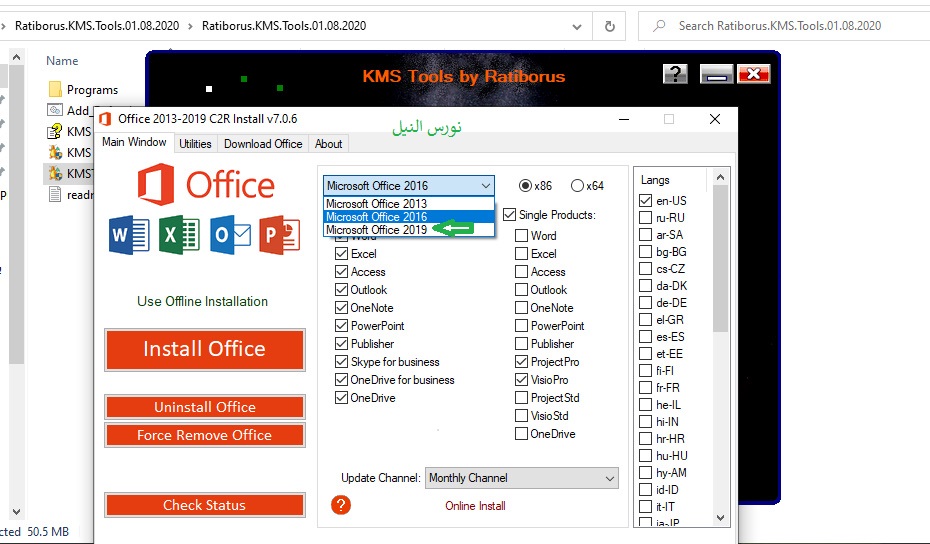The image size is (930, 544).
Task: Choose Microsoft Office 2013 in the list
Action: (376, 203)
